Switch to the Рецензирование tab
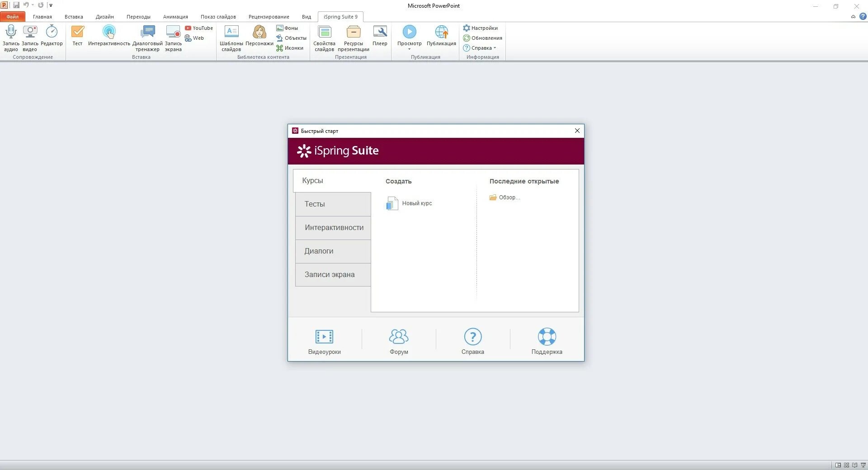The width and height of the screenshot is (868, 470). click(269, 17)
